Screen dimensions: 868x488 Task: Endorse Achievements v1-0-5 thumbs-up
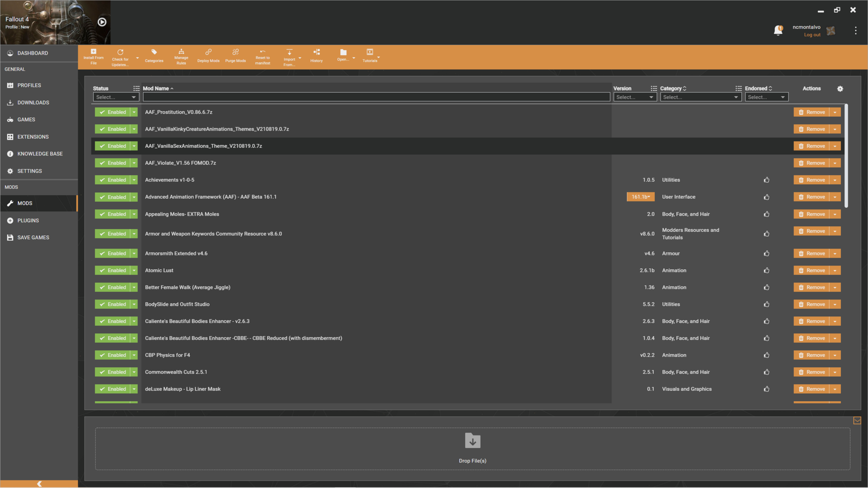(767, 180)
